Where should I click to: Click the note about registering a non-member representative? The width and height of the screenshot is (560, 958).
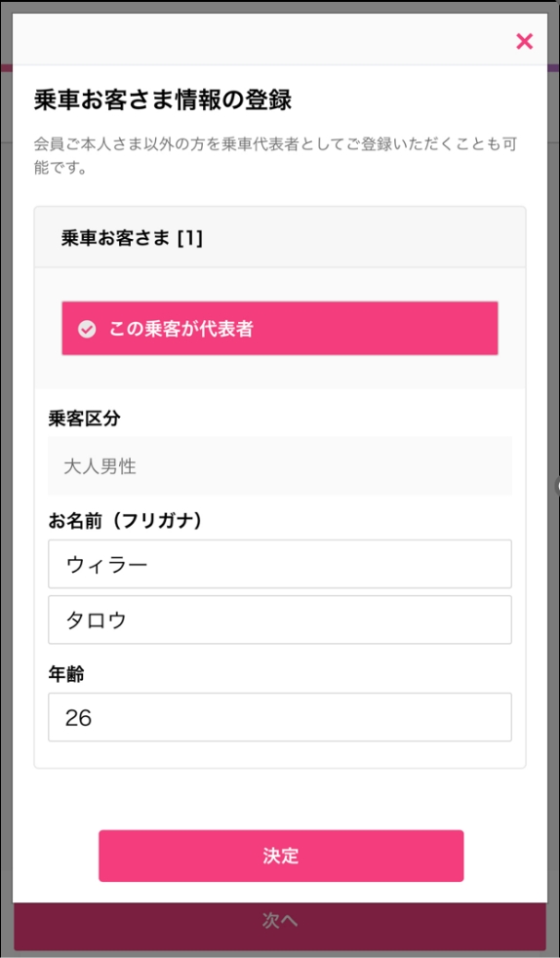[277, 156]
